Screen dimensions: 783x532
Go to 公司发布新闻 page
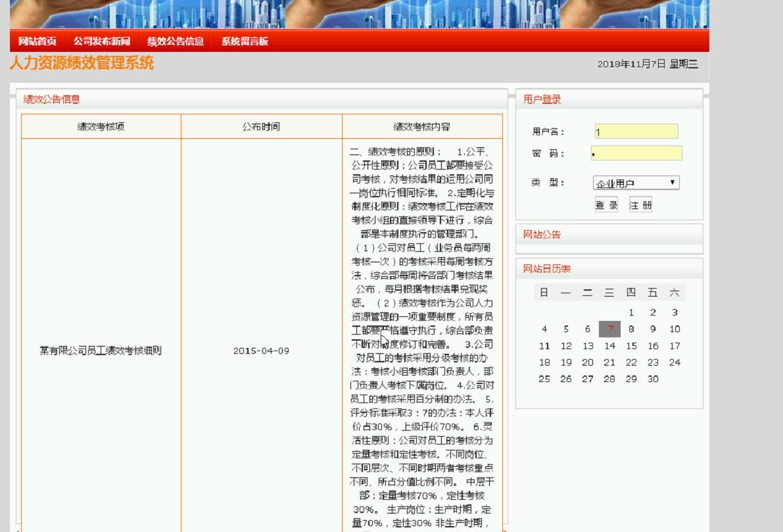click(x=102, y=41)
